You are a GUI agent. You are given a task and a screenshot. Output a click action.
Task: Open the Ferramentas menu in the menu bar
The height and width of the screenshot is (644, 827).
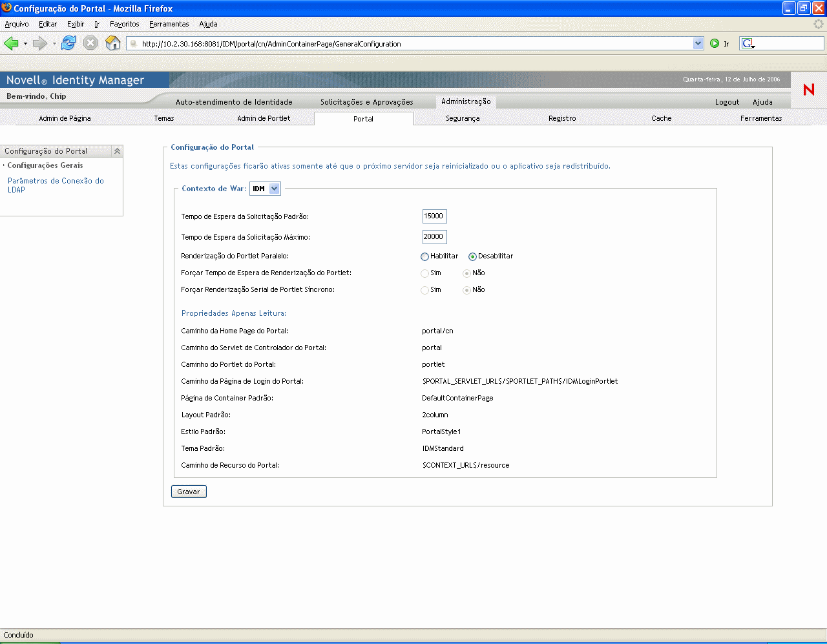pyautogui.click(x=169, y=24)
